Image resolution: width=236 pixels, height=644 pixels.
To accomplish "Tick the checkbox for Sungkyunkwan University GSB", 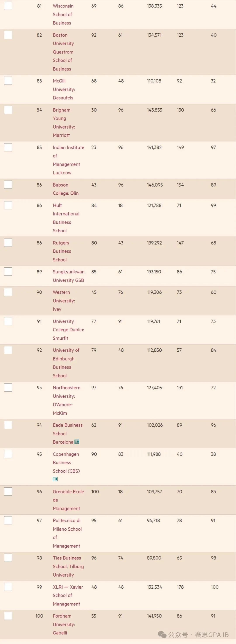I will click(8, 272).
